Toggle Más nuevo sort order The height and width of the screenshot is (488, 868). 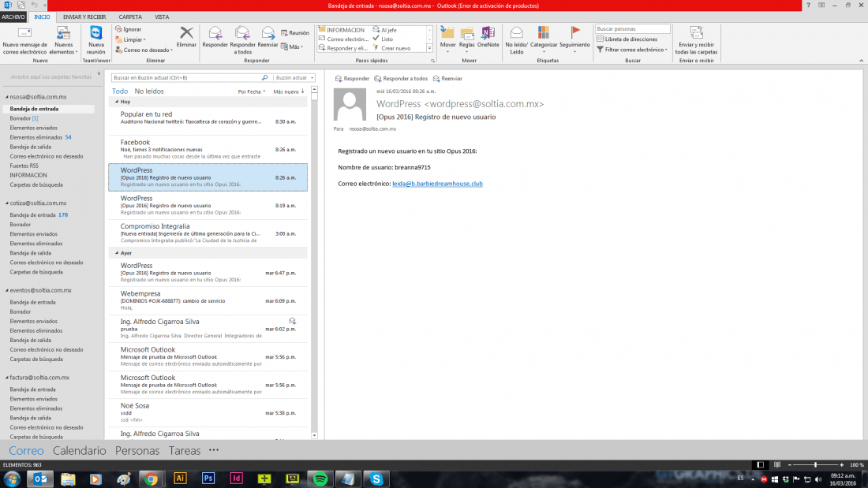pyautogui.click(x=288, y=92)
